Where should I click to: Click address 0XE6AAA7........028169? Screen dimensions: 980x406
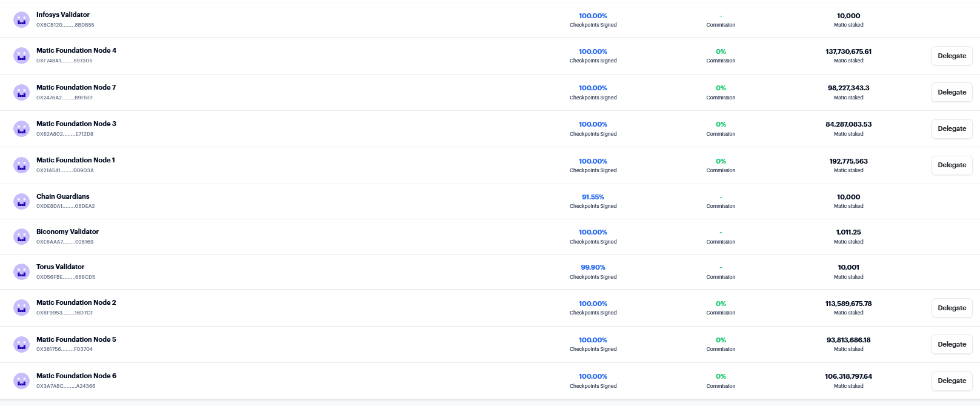coord(65,242)
